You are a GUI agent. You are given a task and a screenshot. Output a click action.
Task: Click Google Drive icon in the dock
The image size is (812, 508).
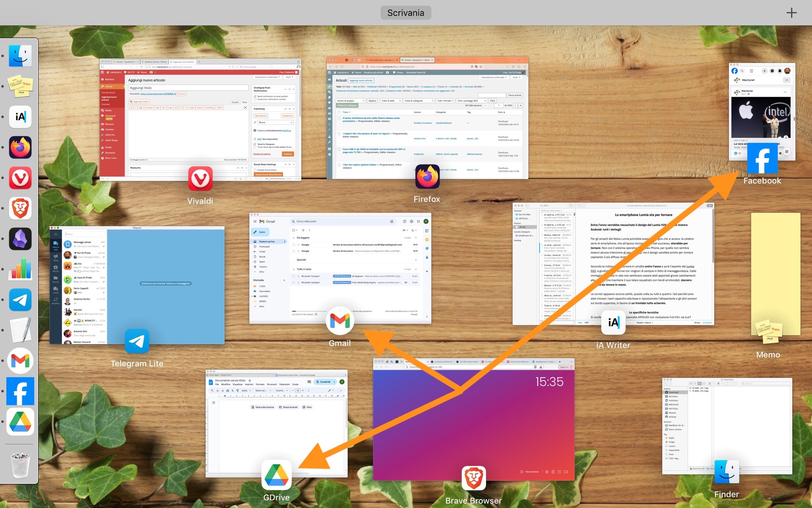pos(20,422)
